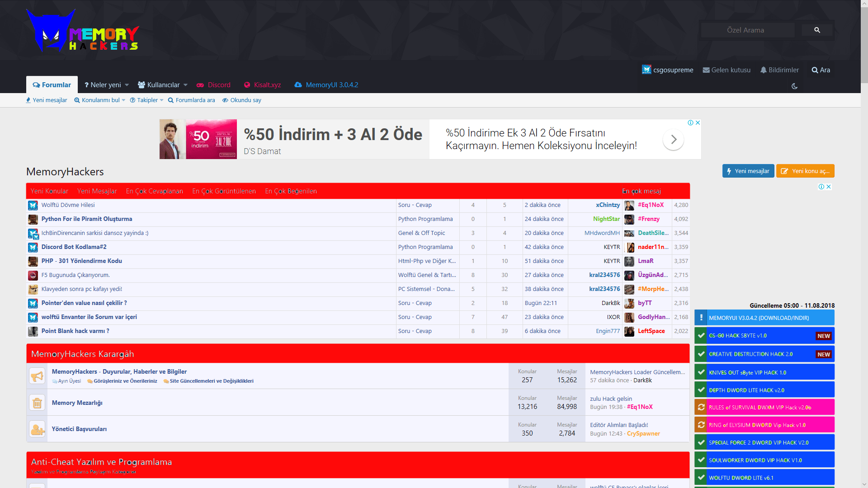This screenshot has width=868, height=488.
Task: Switch to Yeni Konular tab
Action: point(49,191)
